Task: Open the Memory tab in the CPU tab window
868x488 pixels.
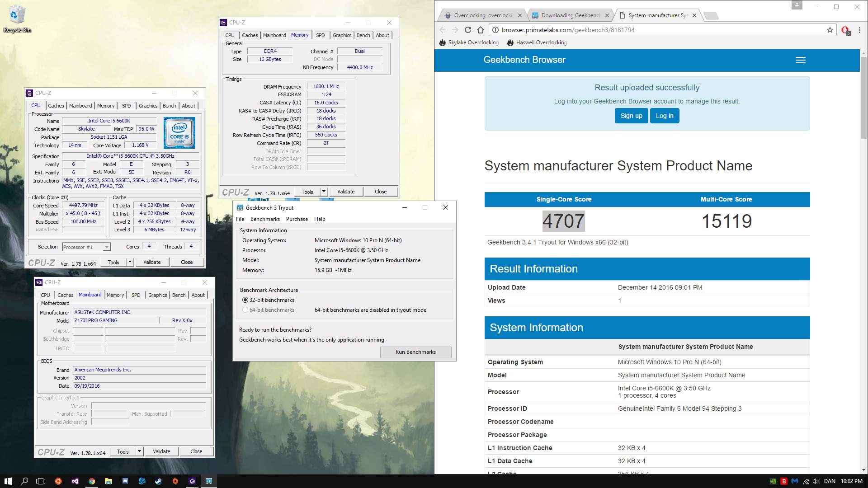Action: coord(106,106)
